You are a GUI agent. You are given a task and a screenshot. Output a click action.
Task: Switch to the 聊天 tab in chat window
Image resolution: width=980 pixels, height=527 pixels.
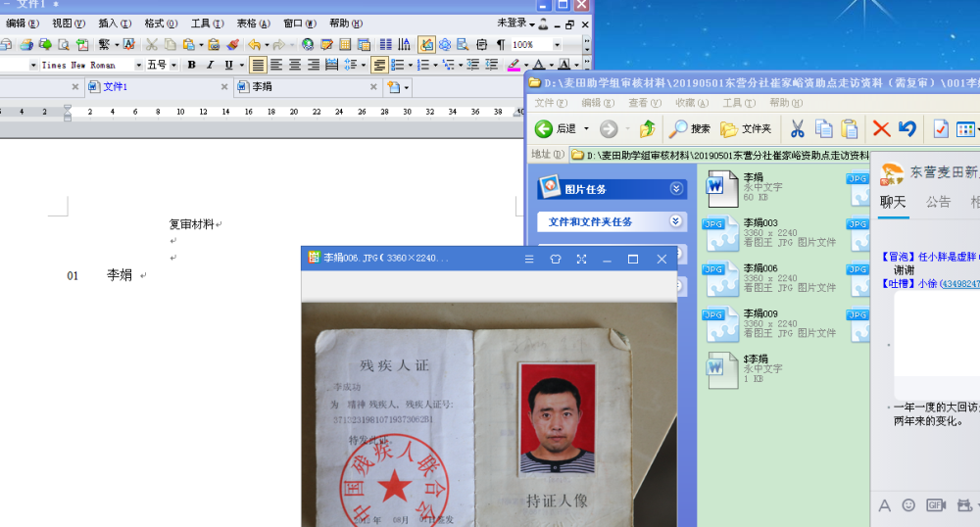pyautogui.click(x=893, y=202)
